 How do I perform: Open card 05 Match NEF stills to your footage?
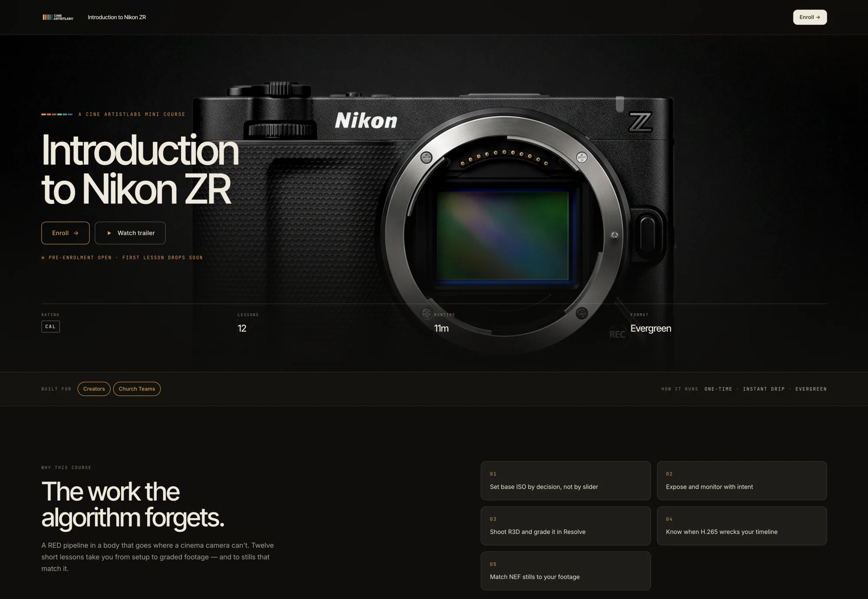point(566,571)
